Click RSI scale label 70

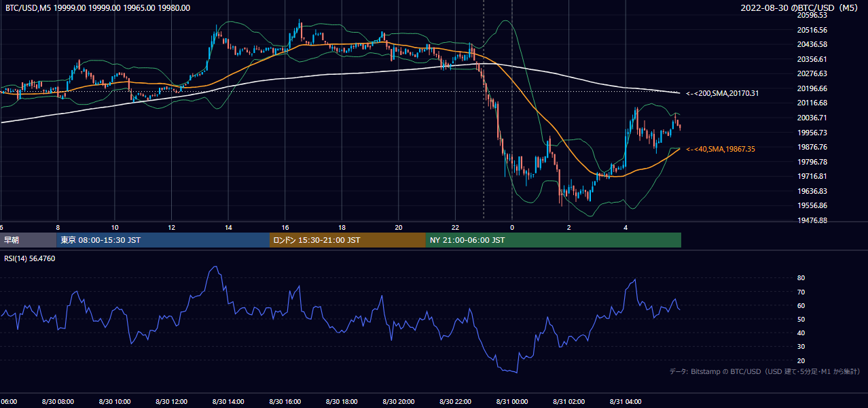[x=801, y=292]
